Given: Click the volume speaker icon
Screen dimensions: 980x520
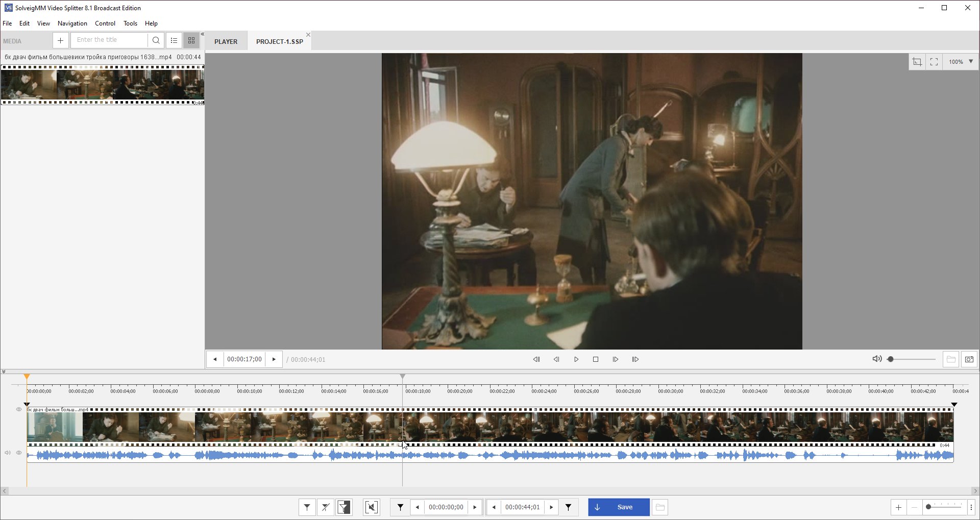Looking at the screenshot, I should pyautogui.click(x=877, y=359).
